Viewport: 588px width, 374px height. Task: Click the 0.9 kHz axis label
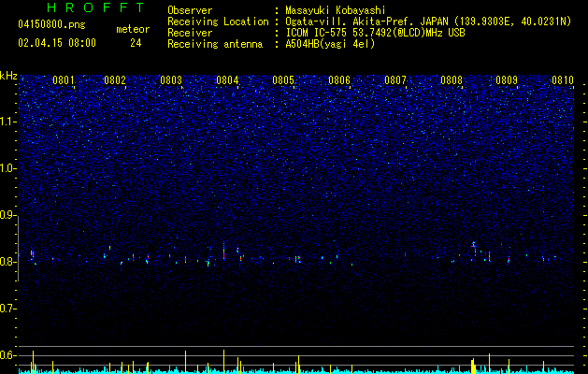point(7,215)
